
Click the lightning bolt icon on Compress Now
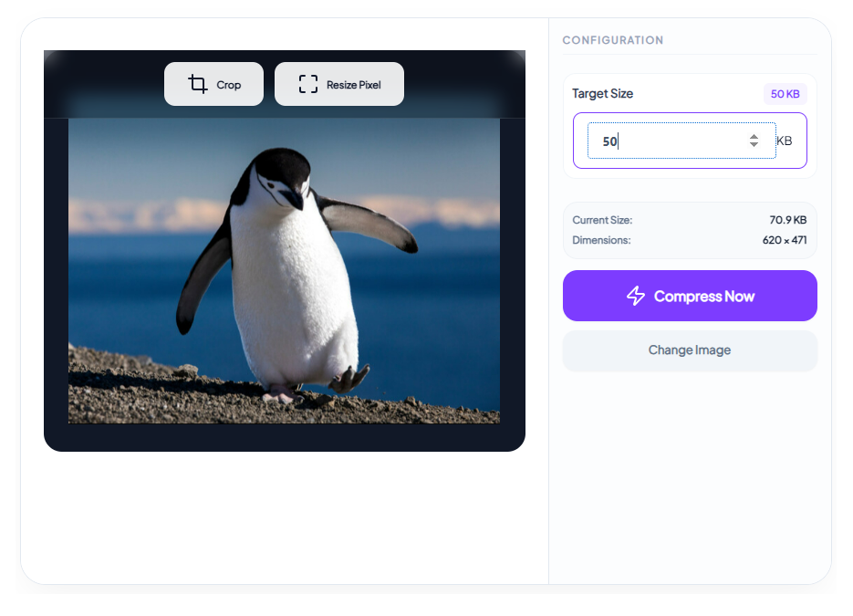(636, 296)
